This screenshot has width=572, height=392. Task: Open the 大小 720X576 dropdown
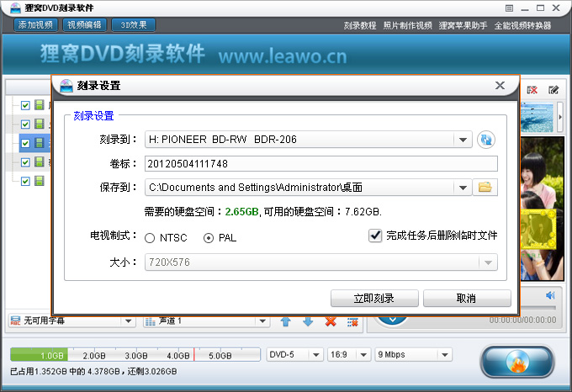(x=488, y=262)
